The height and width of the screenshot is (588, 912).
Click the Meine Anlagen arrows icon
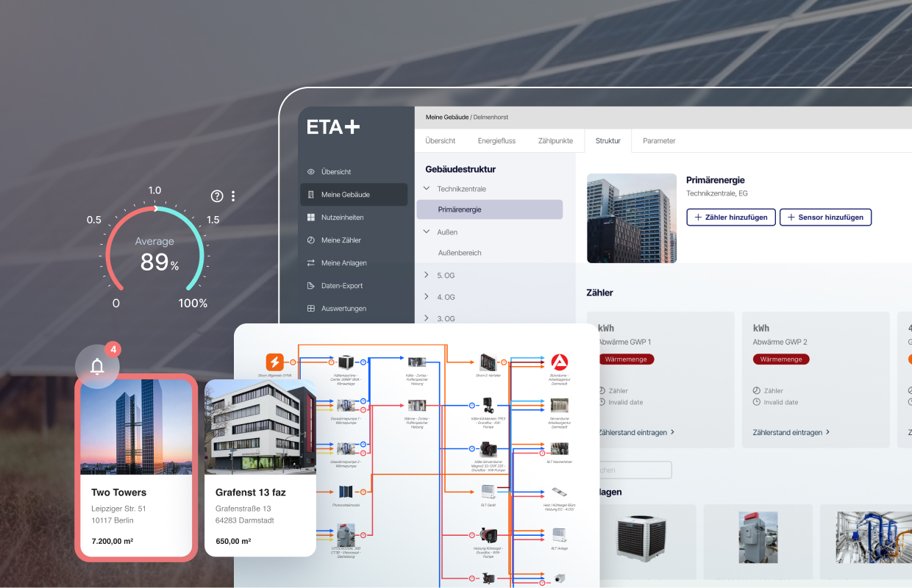pyautogui.click(x=311, y=263)
